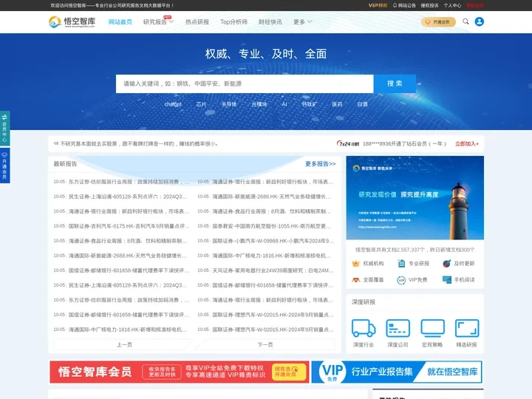
Task: Open the 热点研报 nav tab
Action: click(197, 22)
